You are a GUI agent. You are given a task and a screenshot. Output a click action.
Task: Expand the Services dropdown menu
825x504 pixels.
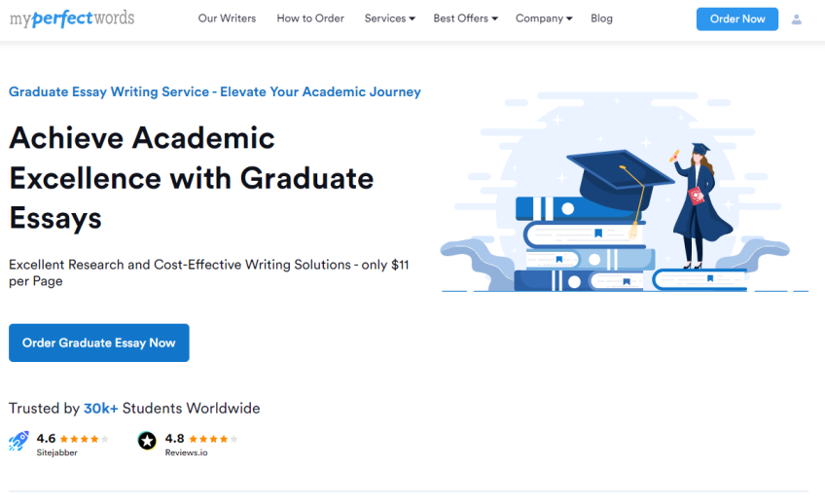point(389,18)
